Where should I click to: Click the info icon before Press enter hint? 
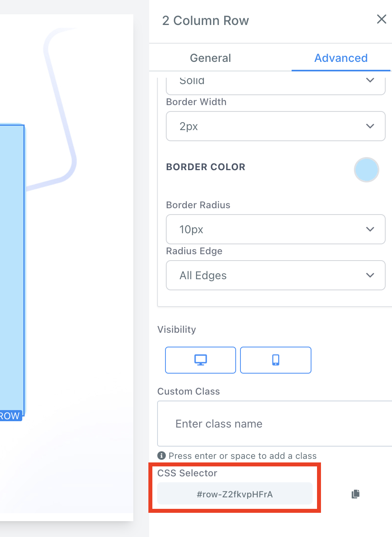tap(161, 455)
